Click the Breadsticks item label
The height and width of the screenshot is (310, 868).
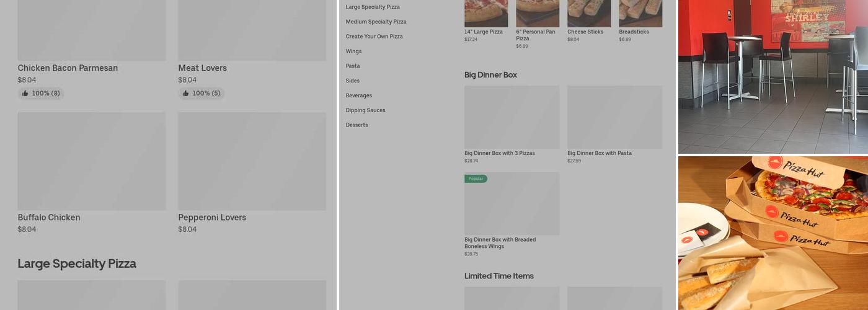click(x=634, y=32)
